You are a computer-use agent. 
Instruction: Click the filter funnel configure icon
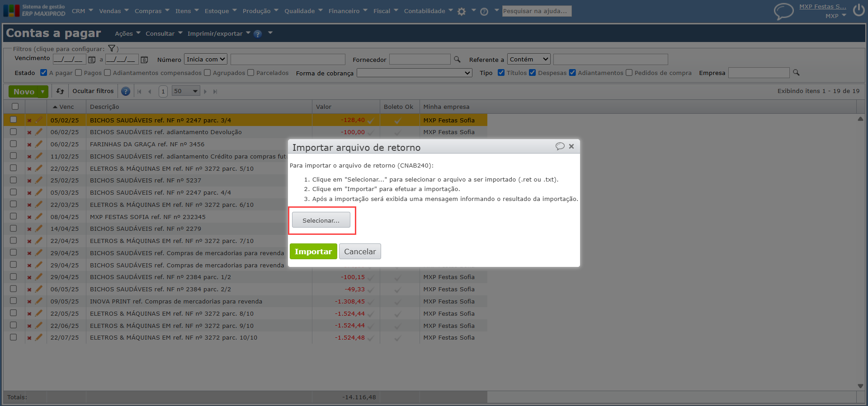pos(112,49)
